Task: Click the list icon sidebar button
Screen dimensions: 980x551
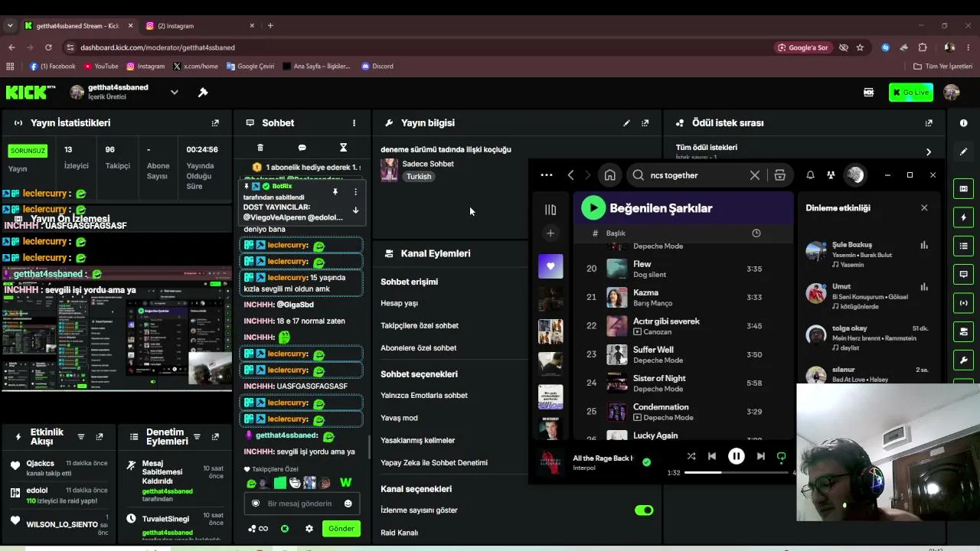Action: pos(963,246)
